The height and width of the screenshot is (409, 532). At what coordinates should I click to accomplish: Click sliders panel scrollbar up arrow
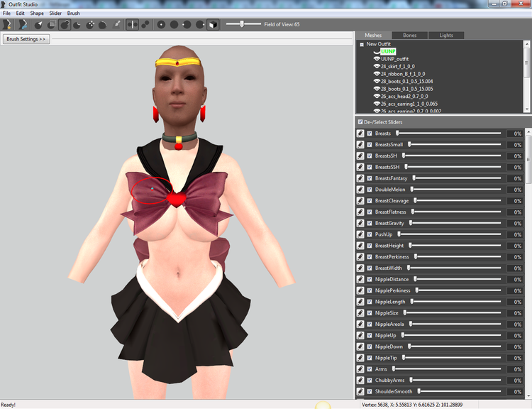coord(528,131)
